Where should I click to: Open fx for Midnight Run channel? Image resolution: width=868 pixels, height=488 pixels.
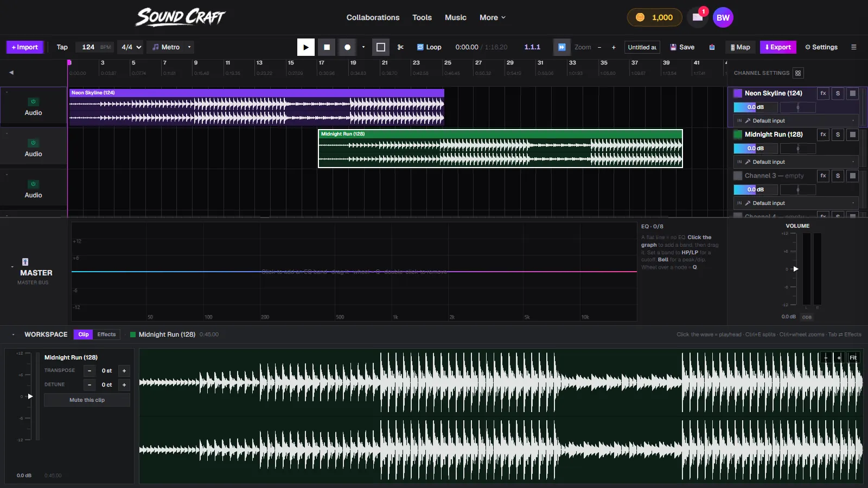[x=823, y=134]
